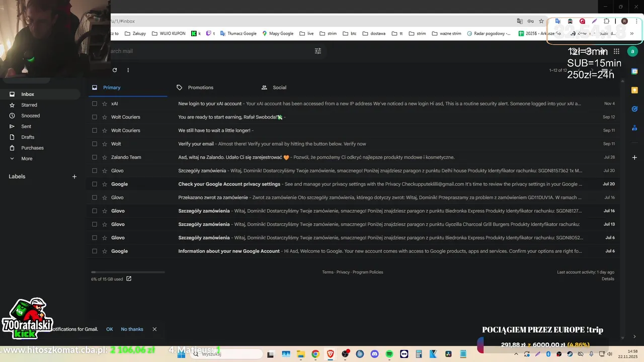Open Google Tasks side panel
This screenshot has height=362, width=644.
coord(634,109)
